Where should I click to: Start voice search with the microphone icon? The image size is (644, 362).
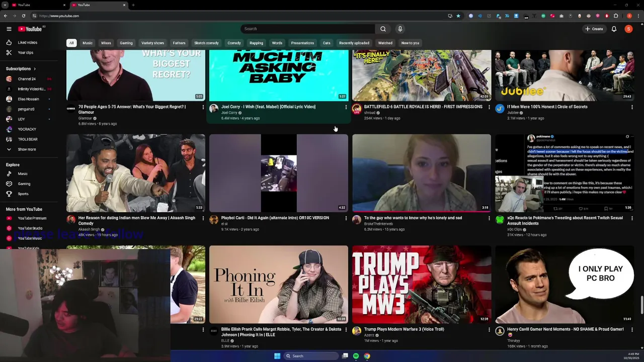(x=400, y=29)
